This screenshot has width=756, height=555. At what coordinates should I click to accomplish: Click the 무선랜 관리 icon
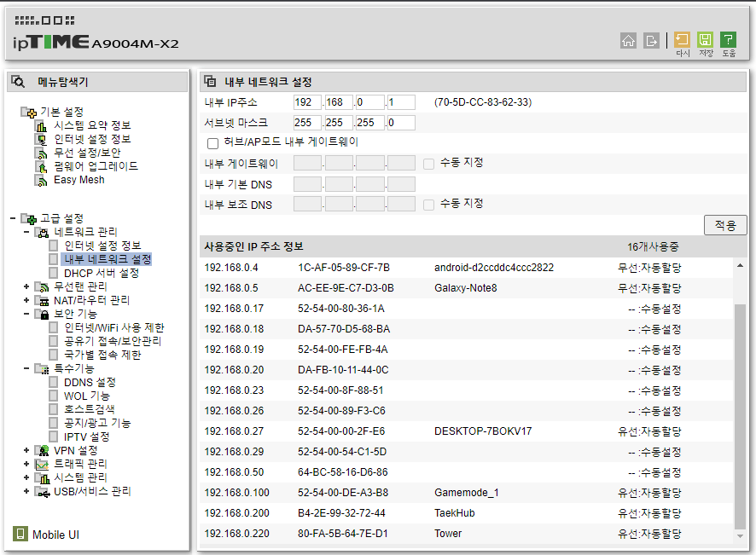pyautogui.click(x=42, y=287)
